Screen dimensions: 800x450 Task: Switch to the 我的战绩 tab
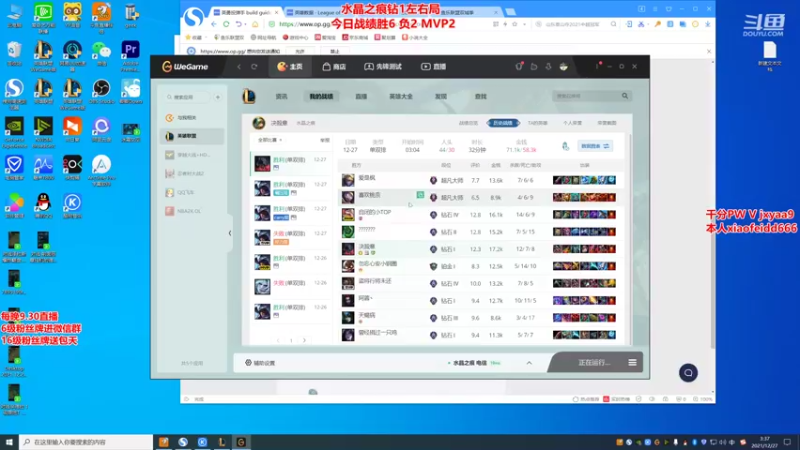click(x=321, y=96)
